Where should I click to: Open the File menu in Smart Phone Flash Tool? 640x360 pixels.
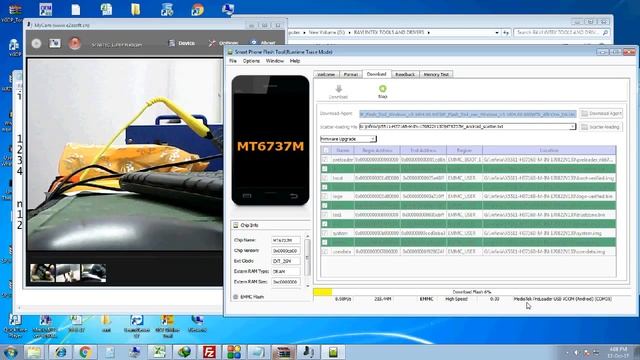(x=233, y=61)
